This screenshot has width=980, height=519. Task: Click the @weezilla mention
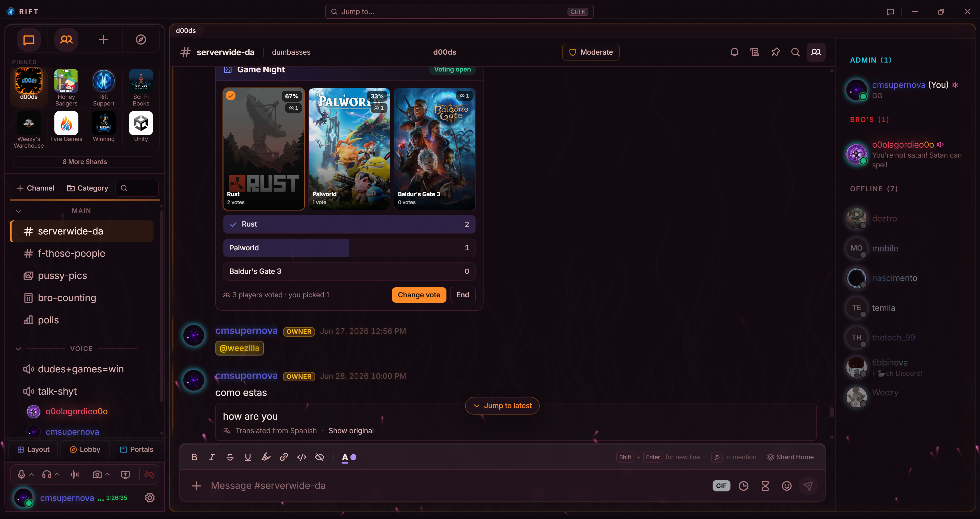[239, 348]
